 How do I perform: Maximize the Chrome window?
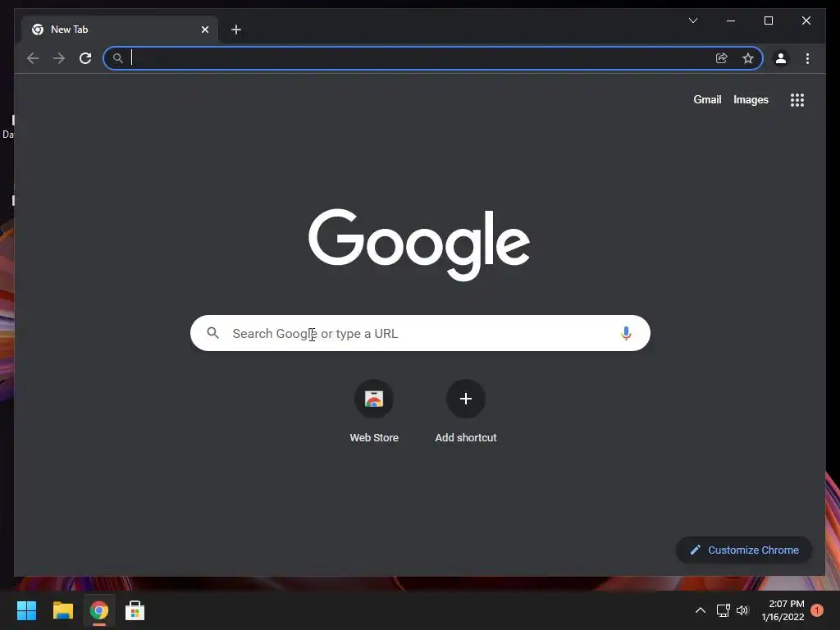pyautogui.click(x=768, y=21)
